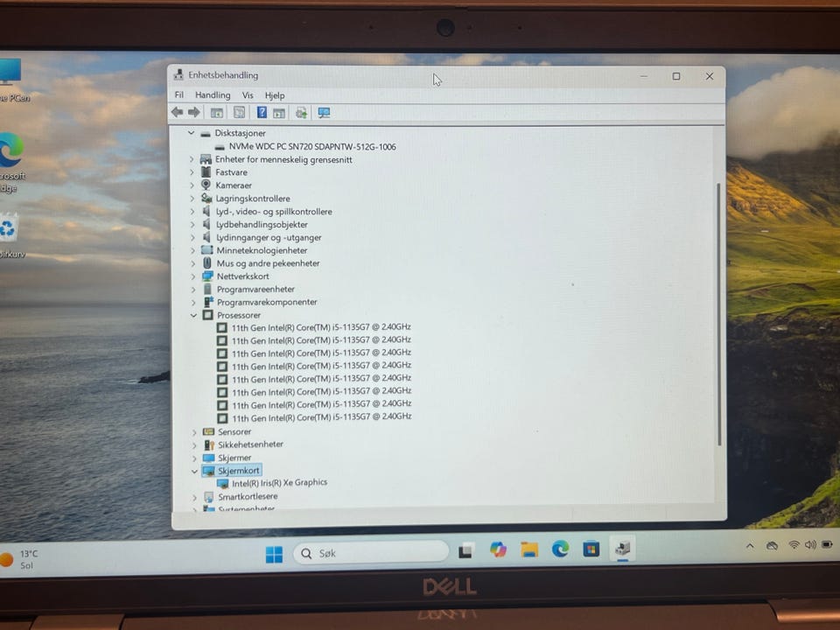The height and width of the screenshot is (630, 840).
Task: Expand Enheter for menneskelig grensesnitt
Action: [x=192, y=159]
